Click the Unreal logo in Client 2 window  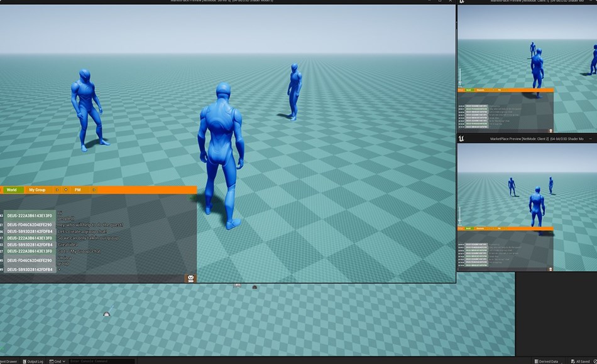pyautogui.click(x=461, y=138)
